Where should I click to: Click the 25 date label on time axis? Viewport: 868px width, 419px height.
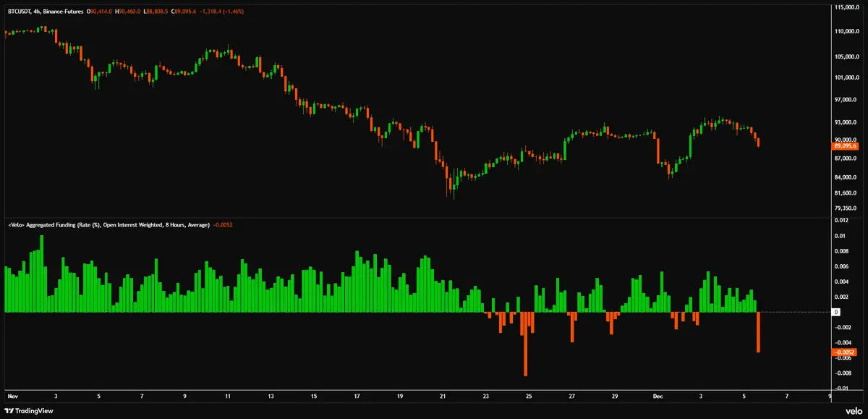click(x=529, y=397)
